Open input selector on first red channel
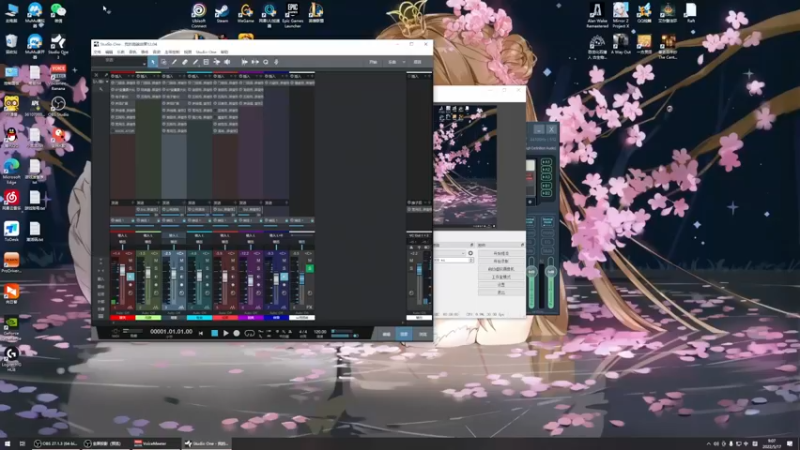This screenshot has height=450, width=800. click(122, 236)
